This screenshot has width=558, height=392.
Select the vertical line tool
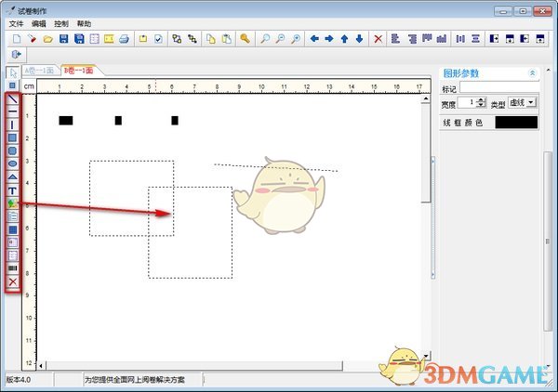coord(12,124)
